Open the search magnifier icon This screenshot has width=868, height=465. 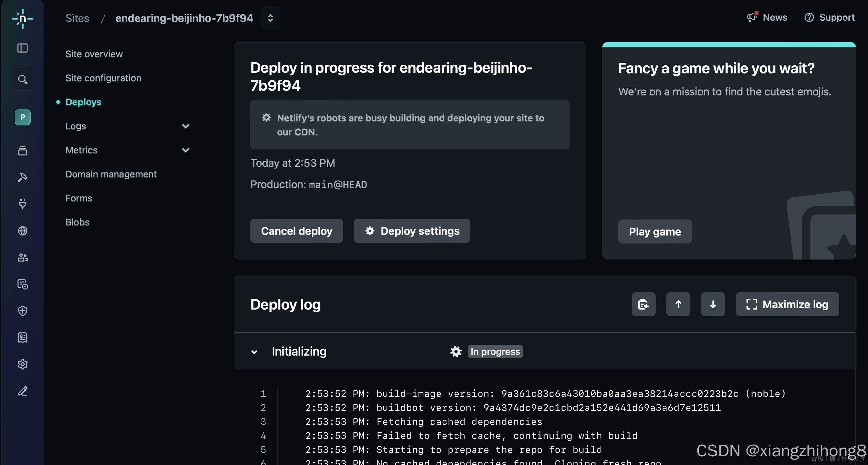tap(23, 79)
